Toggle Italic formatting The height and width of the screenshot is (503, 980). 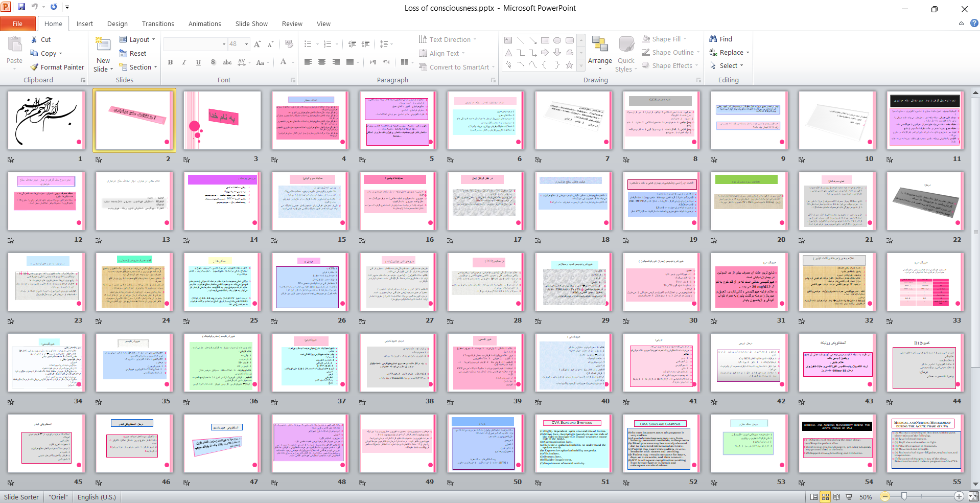[184, 62]
